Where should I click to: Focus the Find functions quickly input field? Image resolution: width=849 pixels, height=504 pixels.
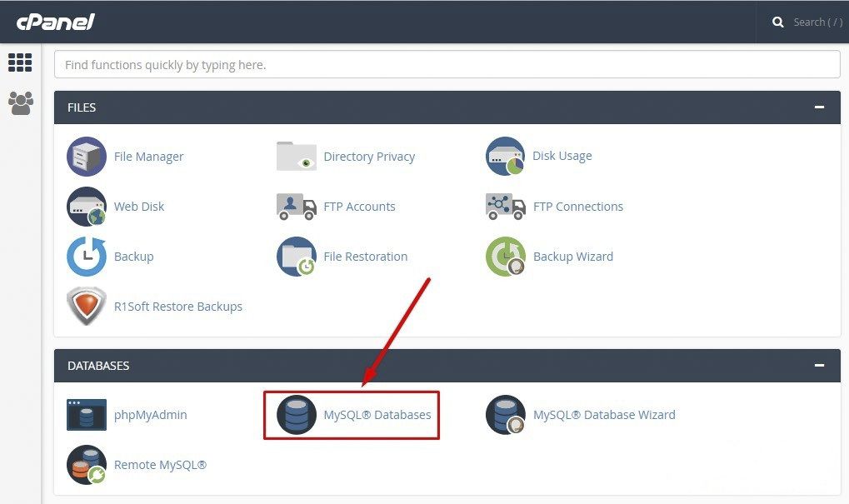click(447, 64)
